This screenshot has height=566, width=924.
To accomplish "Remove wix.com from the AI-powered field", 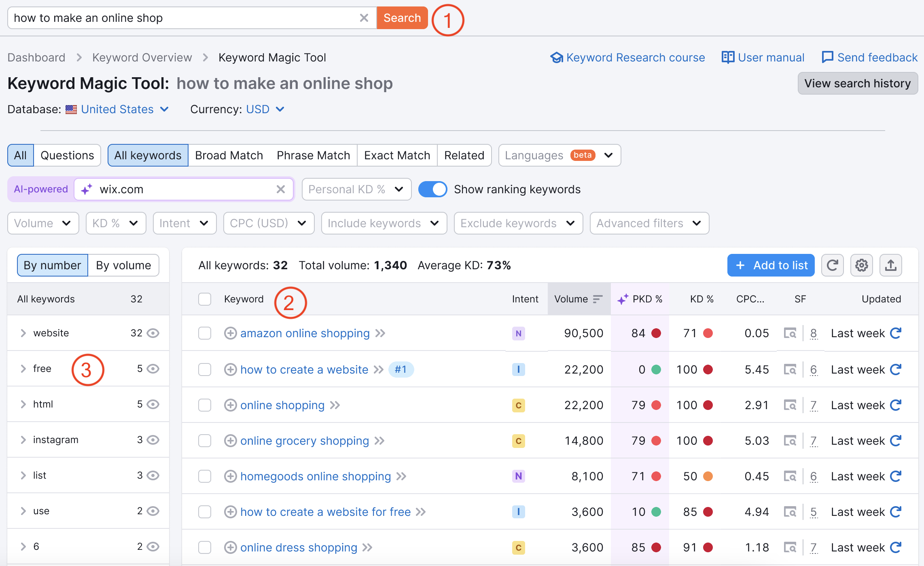I will tap(280, 189).
